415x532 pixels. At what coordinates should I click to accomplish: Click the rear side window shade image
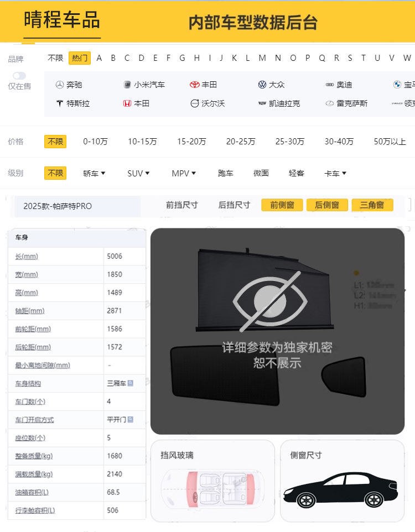coord(225,375)
